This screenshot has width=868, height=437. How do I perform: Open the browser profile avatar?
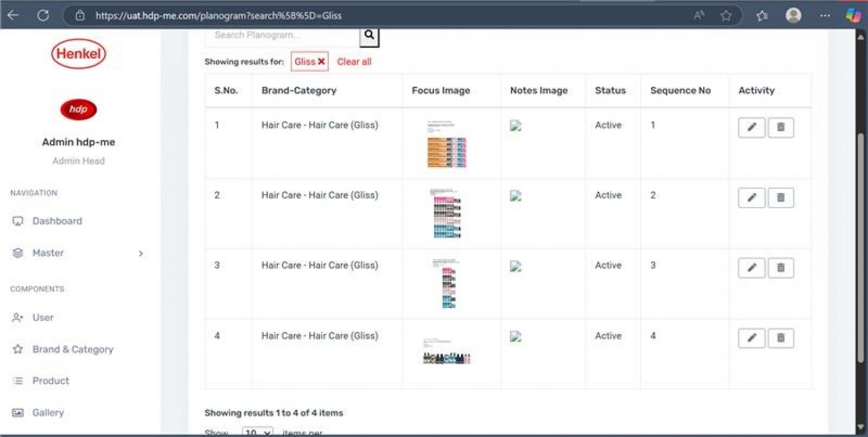click(793, 16)
